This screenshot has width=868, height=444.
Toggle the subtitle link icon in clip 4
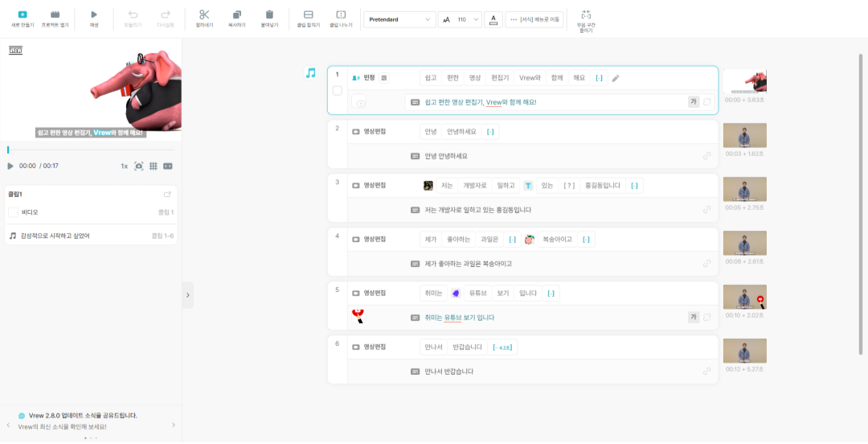(707, 263)
